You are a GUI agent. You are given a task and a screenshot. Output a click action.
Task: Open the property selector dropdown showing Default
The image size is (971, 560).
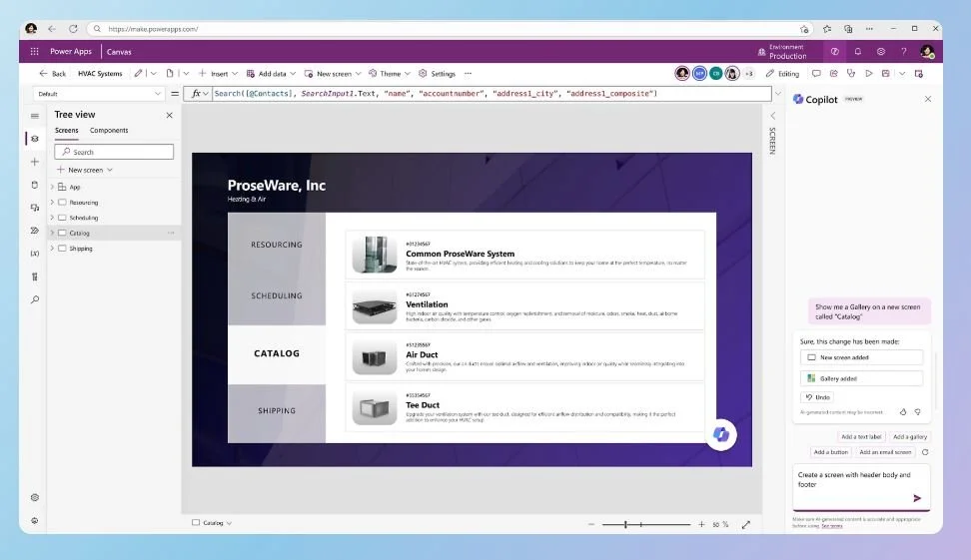pos(99,94)
